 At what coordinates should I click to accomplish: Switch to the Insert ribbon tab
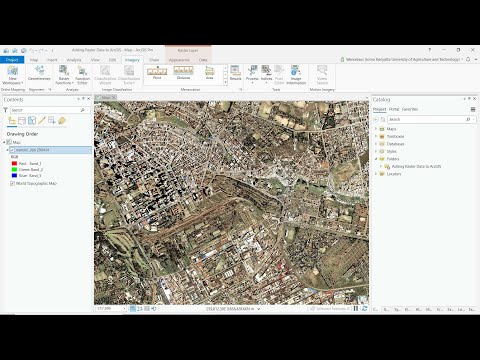tap(52, 60)
